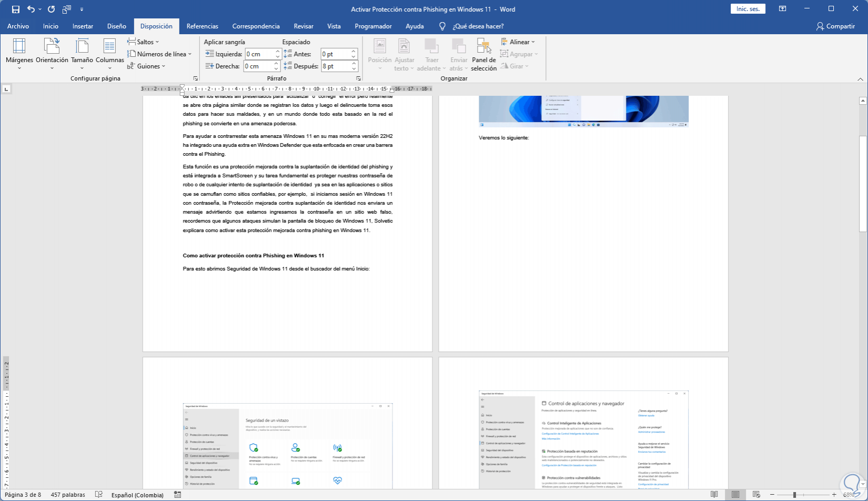This screenshot has width=868, height=501.
Task: Increase the Antes spacing with up arrow
Action: click(354, 52)
